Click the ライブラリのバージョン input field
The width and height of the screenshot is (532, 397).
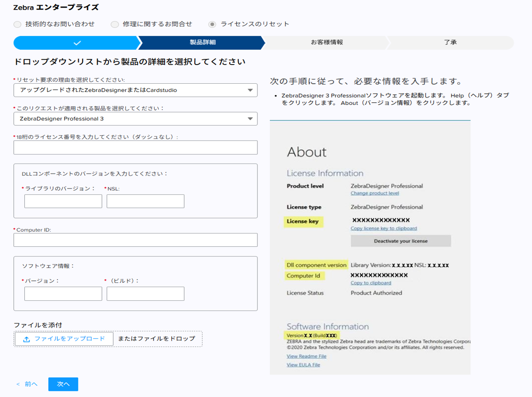click(x=63, y=201)
